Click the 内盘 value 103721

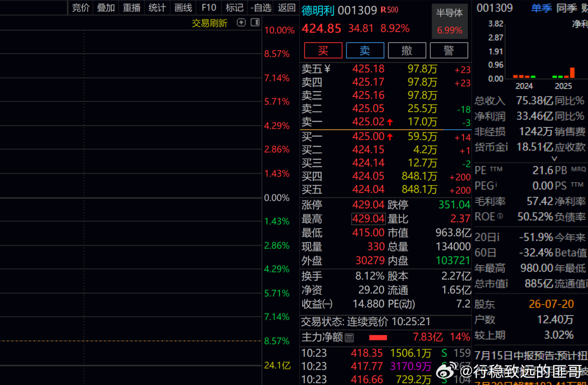[453, 260]
